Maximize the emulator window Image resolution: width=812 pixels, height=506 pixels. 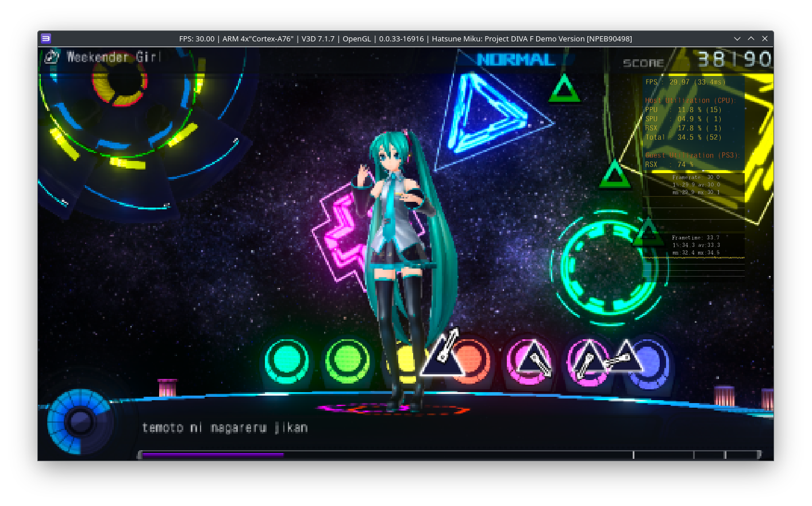pos(751,39)
